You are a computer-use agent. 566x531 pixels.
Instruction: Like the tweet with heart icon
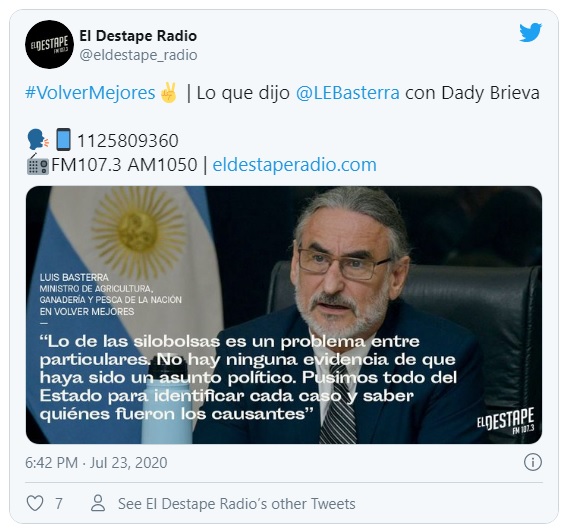35,503
